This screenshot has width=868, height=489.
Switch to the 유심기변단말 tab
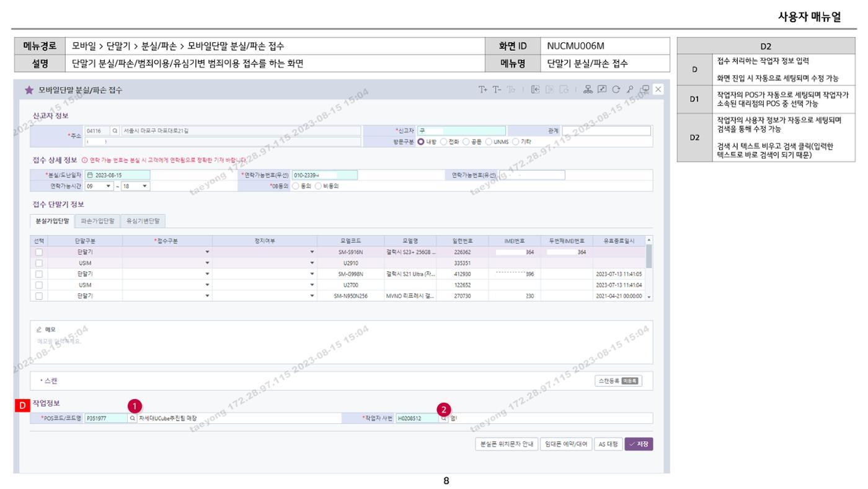[143, 221]
